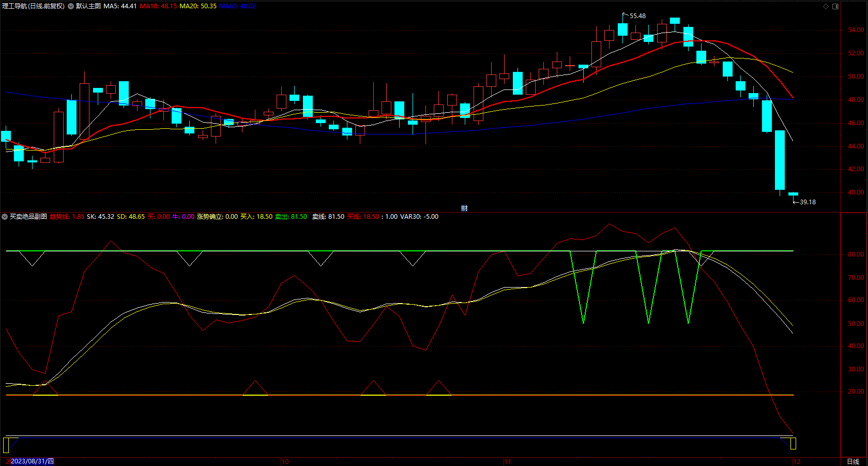Click the MA20: 50.35 readout
The height and width of the screenshot is (466, 868).
click(198, 6)
